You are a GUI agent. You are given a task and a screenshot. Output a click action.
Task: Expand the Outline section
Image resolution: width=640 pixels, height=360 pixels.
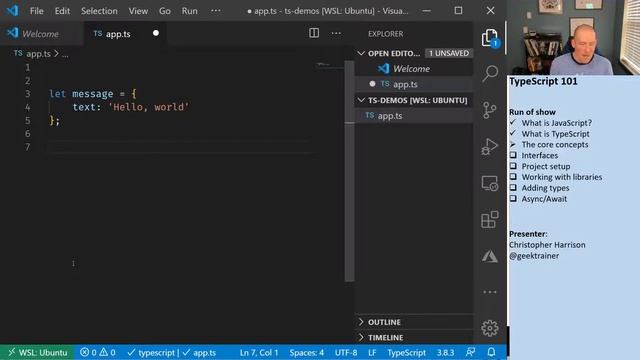click(x=414, y=322)
